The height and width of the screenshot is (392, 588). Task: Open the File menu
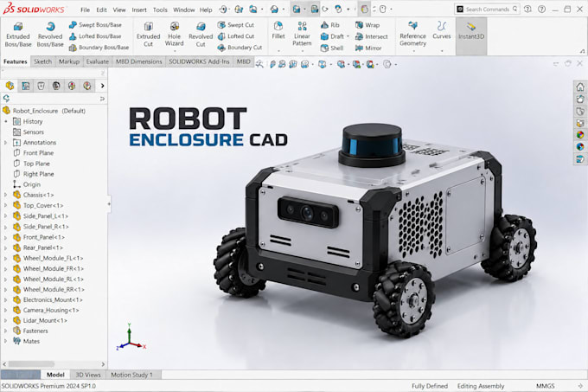coord(85,10)
